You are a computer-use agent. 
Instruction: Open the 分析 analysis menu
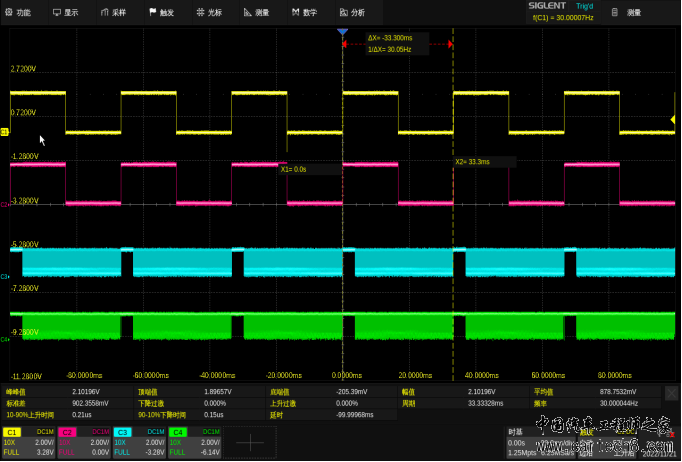pos(353,12)
